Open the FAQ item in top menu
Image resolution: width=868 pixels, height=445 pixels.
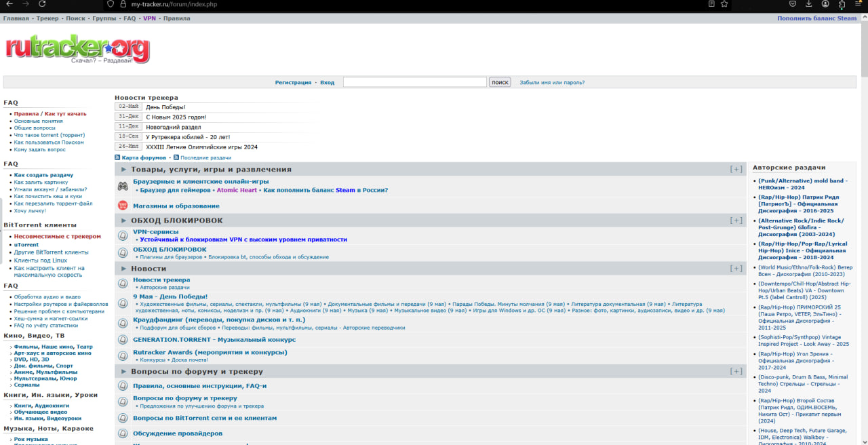[130, 18]
